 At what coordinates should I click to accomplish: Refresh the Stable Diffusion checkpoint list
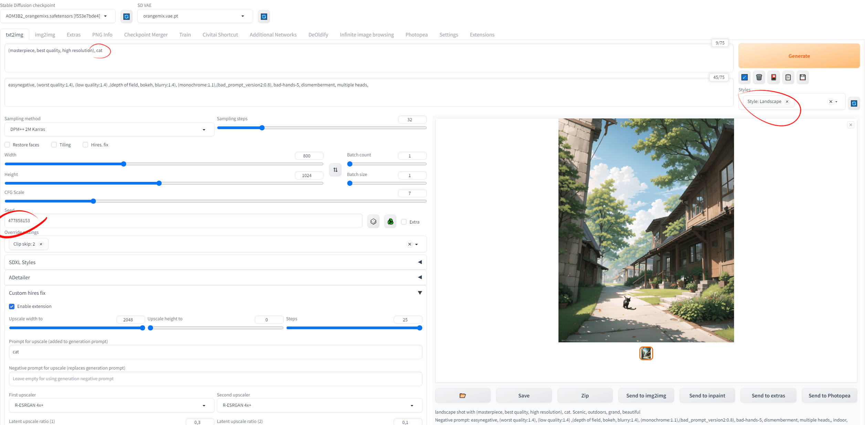pos(126,17)
